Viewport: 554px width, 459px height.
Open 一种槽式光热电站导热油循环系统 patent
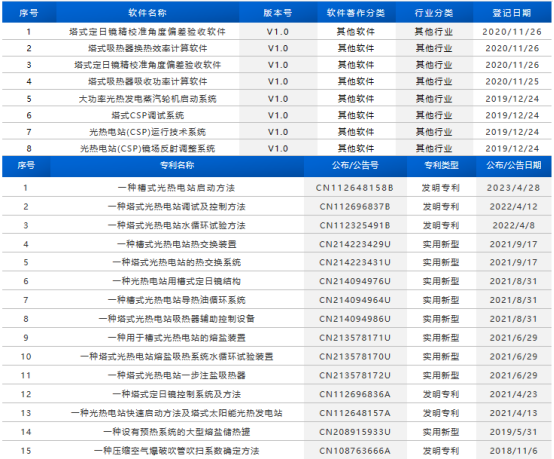[177, 300]
